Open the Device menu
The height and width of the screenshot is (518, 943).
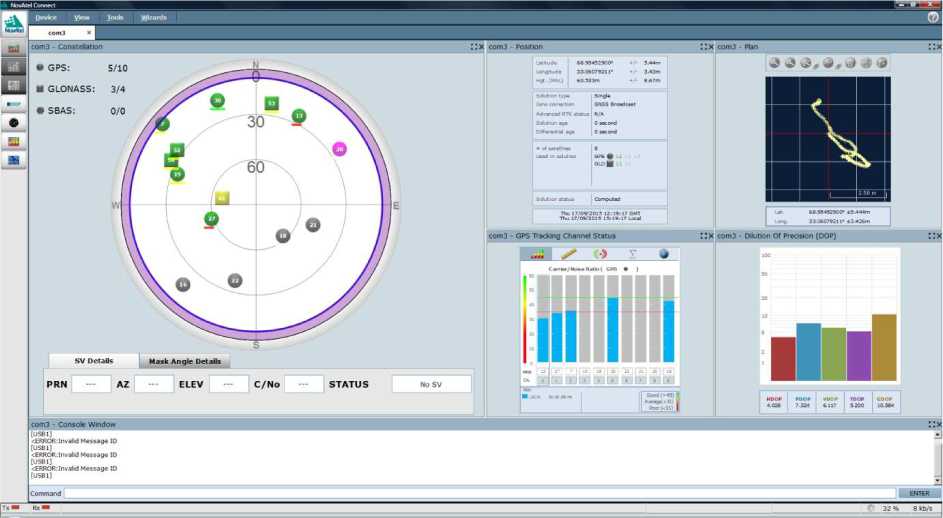click(45, 17)
